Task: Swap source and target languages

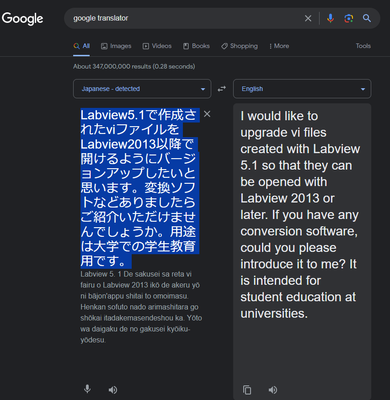Action: coord(222,89)
